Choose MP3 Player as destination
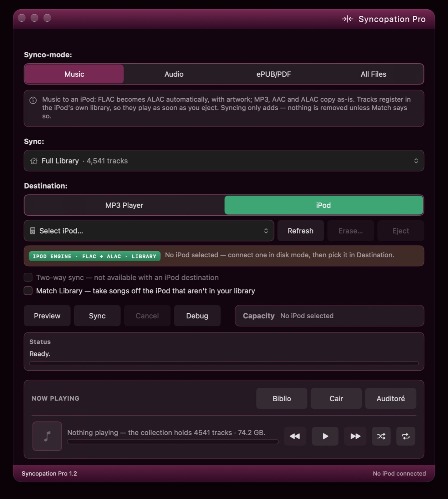 (x=124, y=205)
